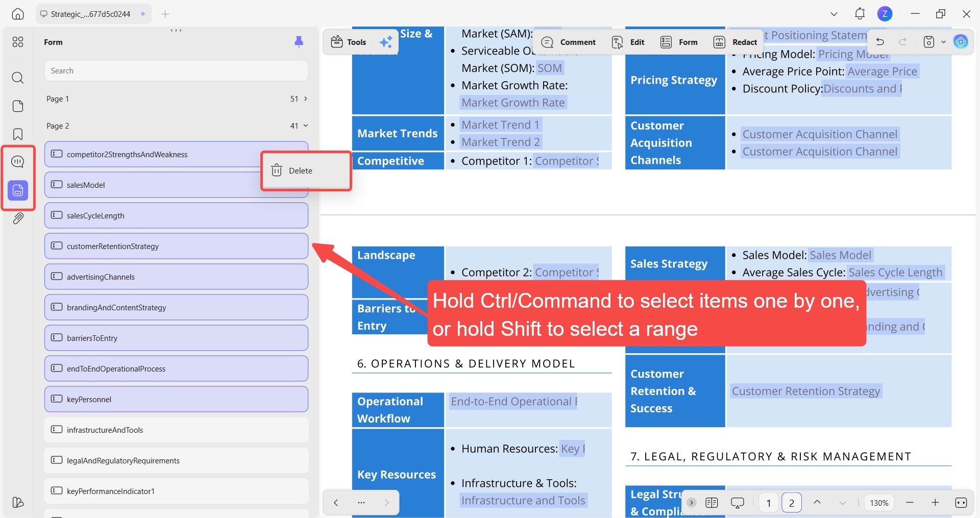The height and width of the screenshot is (518, 980).
Task: Open the comments panel icon
Action: point(18,162)
